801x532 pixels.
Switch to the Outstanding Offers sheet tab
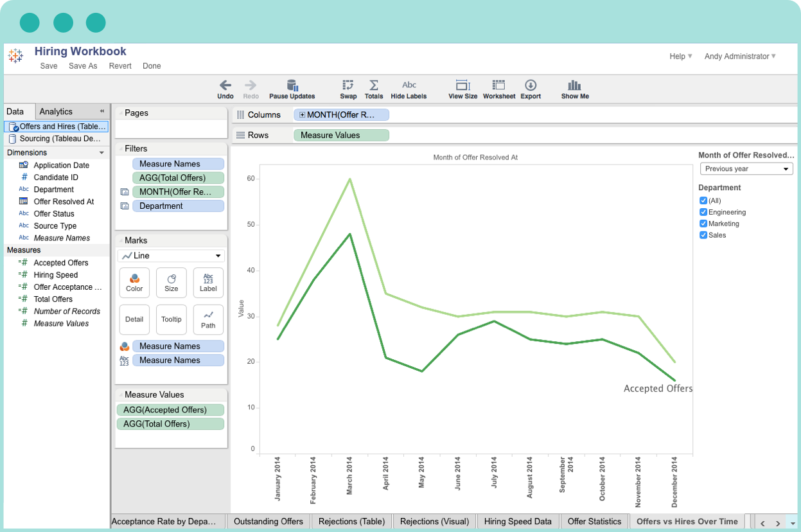click(x=268, y=521)
